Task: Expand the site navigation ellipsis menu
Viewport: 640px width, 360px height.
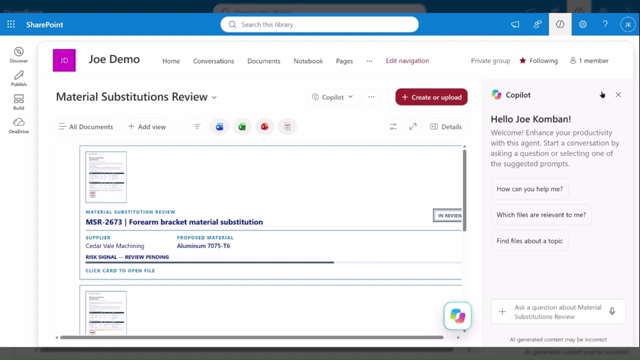Action: click(369, 61)
